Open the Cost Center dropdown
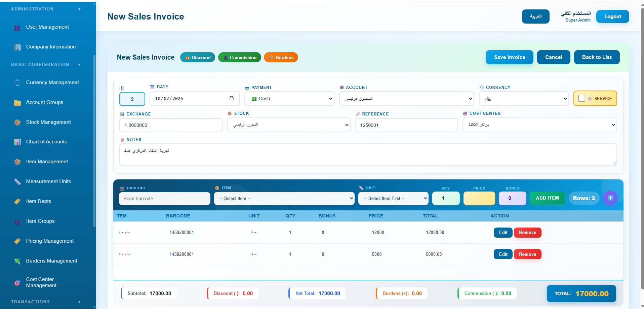The width and height of the screenshot is (644, 309). click(539, 125)
